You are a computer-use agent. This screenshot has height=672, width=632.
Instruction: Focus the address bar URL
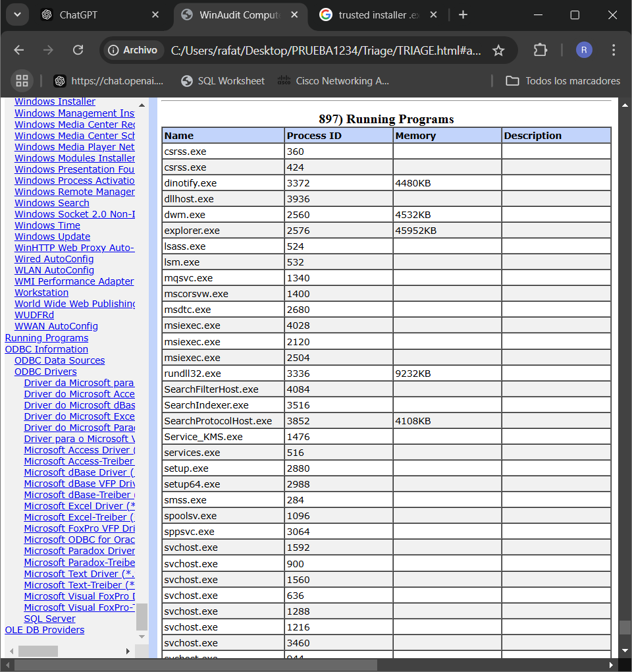point(326,51)
